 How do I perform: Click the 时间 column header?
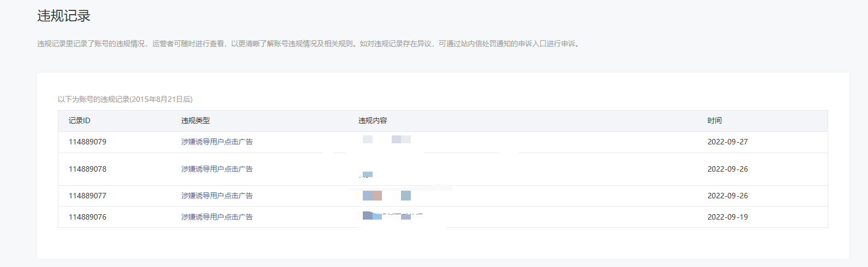point(714,120)
